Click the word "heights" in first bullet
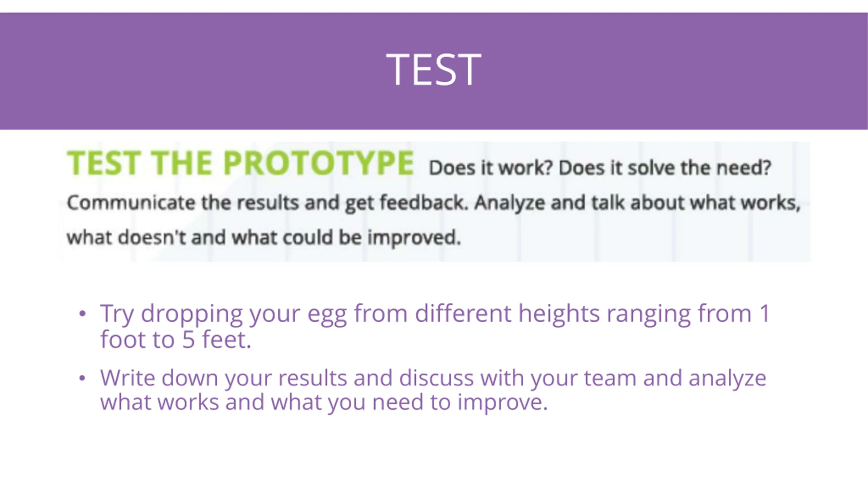 click(x=559, y=314)
